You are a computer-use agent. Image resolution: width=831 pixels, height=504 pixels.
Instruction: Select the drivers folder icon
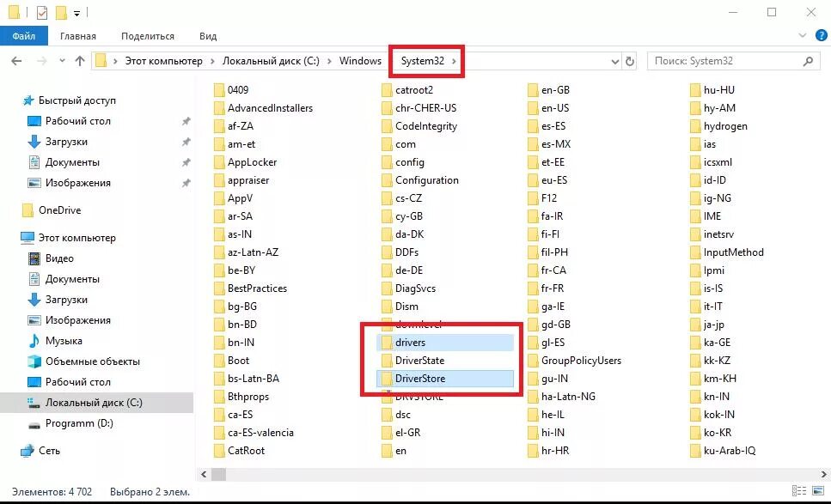(x=388, y=343)
